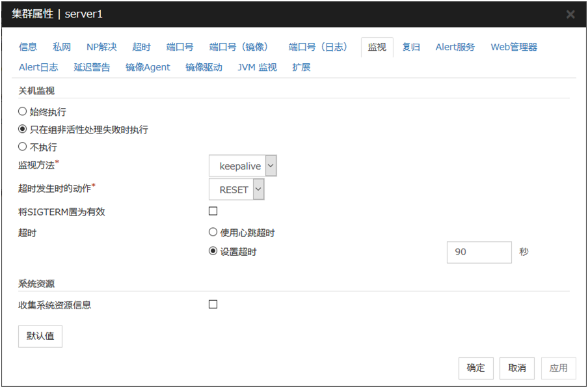Check the 收集系统资源信息 checkbox
The height and width of the screenshot is (388, 588).
213,304
